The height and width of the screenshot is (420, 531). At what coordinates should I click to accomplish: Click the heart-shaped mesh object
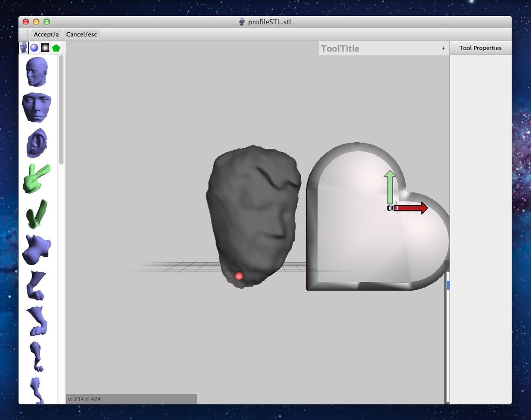click(378, 217)
